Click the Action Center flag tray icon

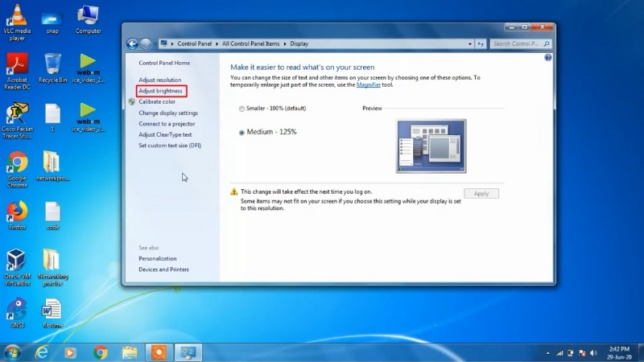582,353
